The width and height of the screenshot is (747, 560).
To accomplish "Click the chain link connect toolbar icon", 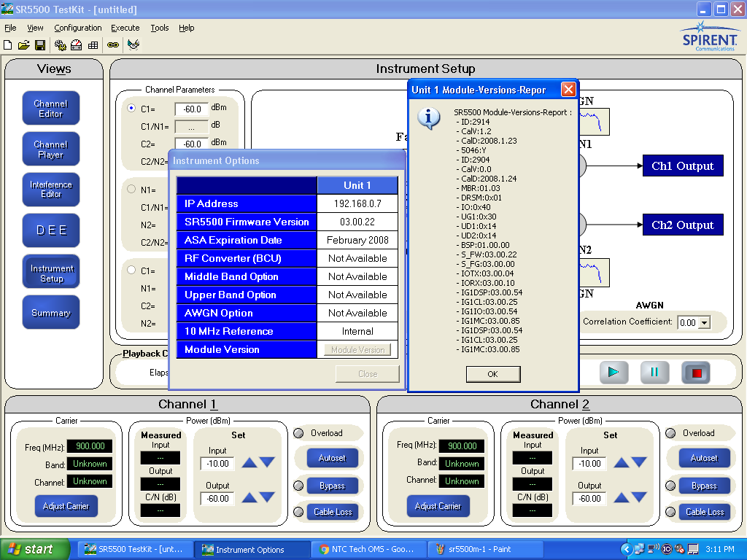I will point(113,44).
